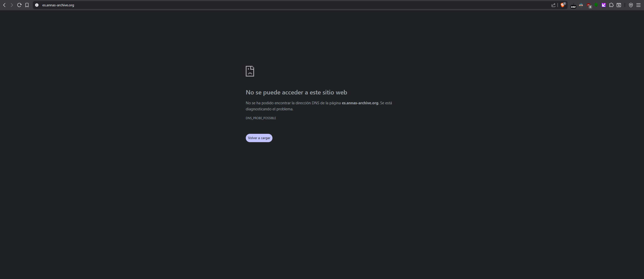The height and width of the screenshot is (279, 644).
Task: Click the DNS_PROBE_POSSIBLE error code text
Action: [x=261, y=118]
